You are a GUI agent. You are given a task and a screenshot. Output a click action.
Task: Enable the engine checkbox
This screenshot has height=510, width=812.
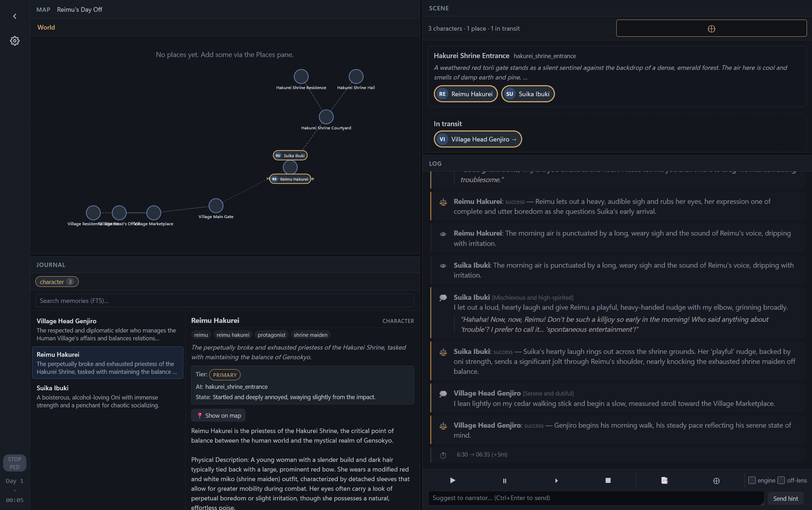click(x=752, y=480)
